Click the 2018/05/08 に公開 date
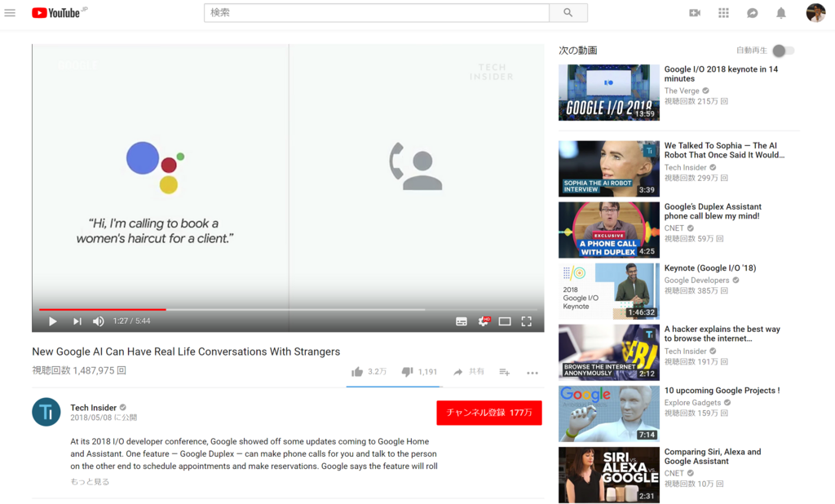This screenshot has width=835, height=504. point(104,418)
